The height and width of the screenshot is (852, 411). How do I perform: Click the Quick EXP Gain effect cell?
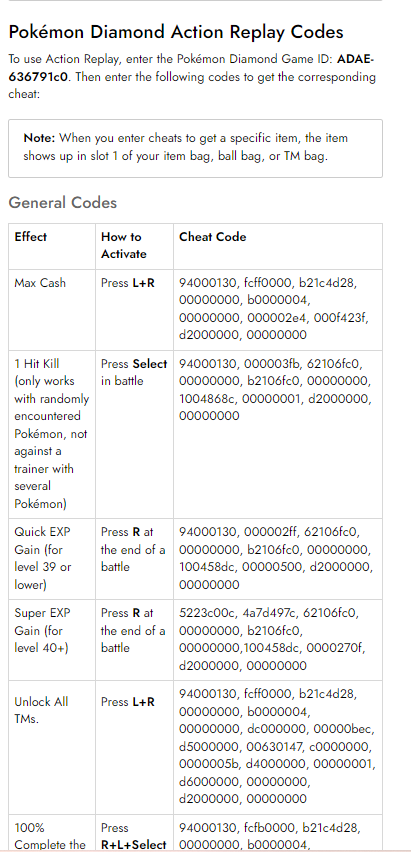click(52, 559)
